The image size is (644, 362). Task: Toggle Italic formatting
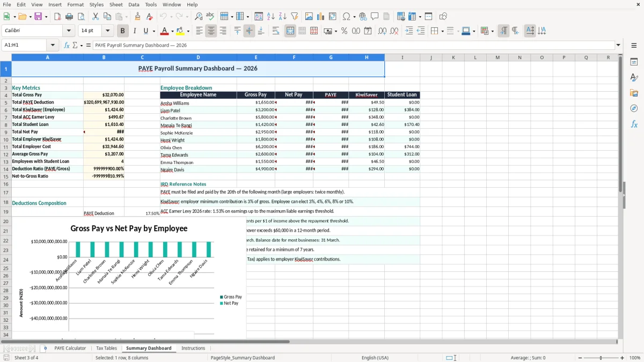135,31
